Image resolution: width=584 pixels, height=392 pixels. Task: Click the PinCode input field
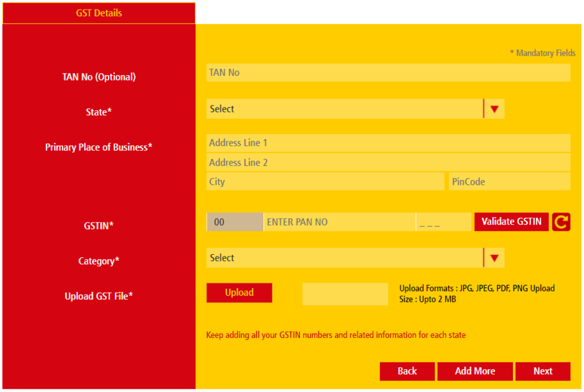click(509, 182)
